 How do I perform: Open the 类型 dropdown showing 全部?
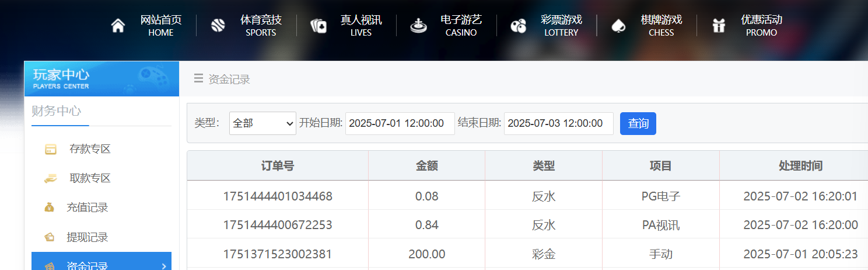point(262,123)
